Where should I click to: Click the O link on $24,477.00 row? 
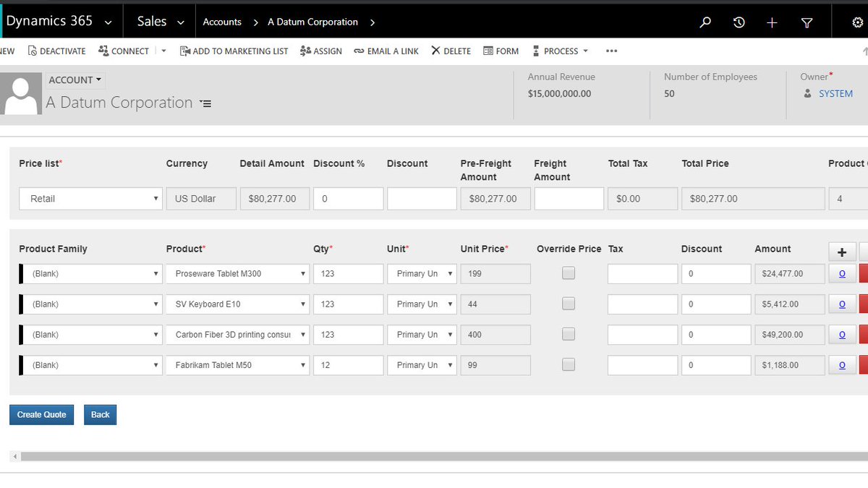click(842, 274)
